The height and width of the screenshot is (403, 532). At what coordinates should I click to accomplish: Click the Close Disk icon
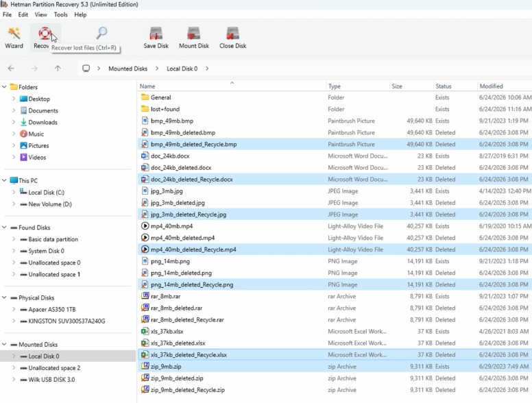(x=233, y=34)
